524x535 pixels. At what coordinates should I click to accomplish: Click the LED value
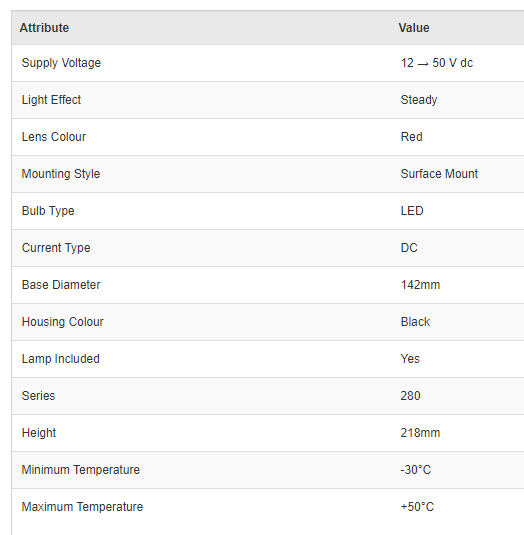coord(412,211)
